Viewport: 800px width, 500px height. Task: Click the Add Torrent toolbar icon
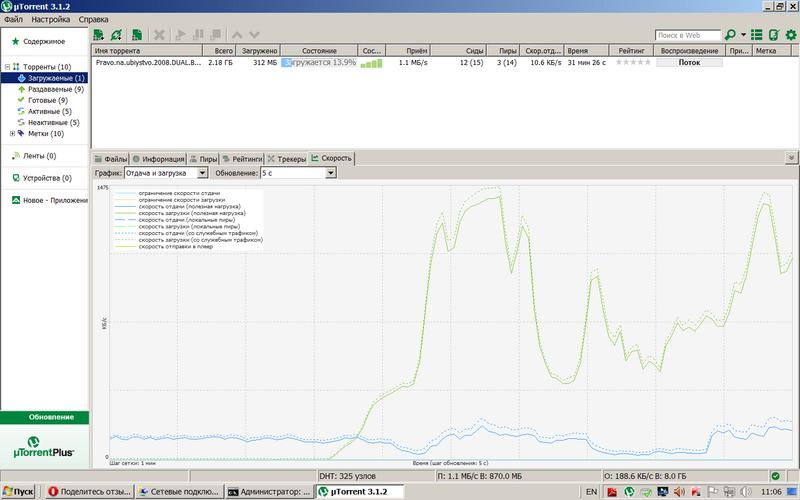click(99, 35)
